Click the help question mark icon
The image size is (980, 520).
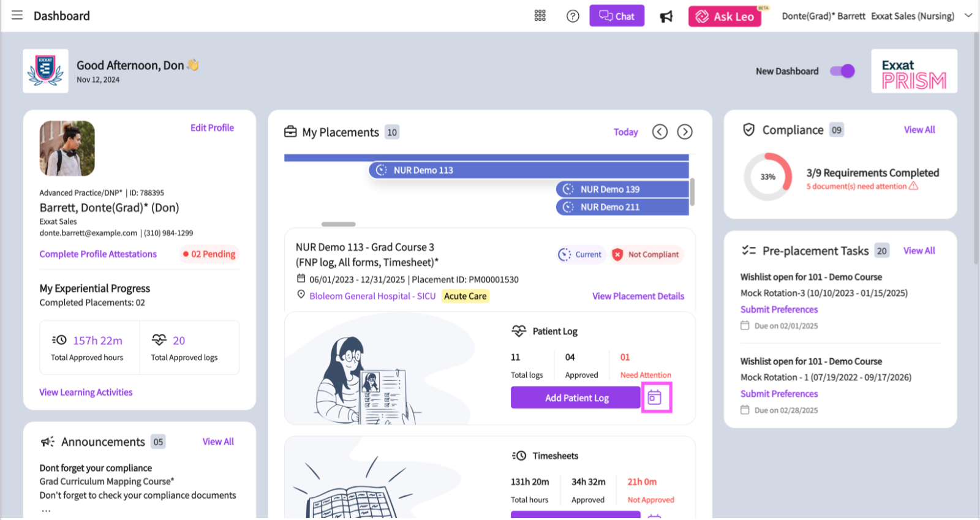(573, 16)
